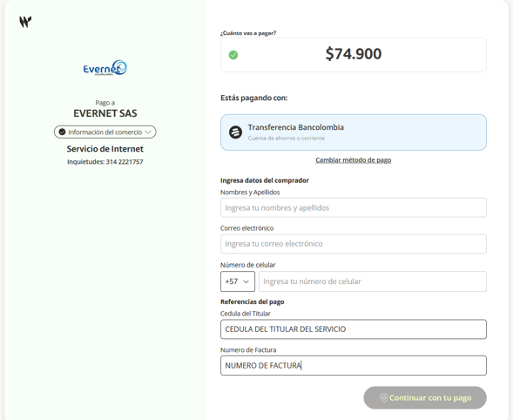Click the Numero de Factura input
This screenshot has height=420, width=513.
point(354,365)
